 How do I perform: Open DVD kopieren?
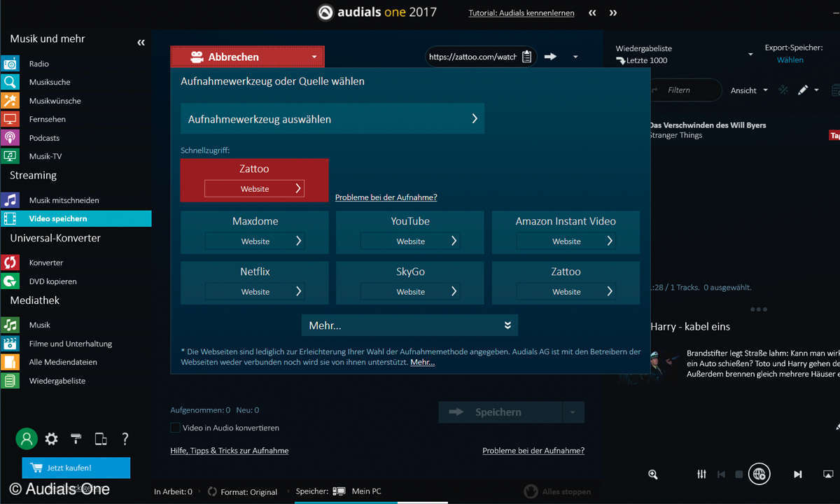click(x=52, y=281)
